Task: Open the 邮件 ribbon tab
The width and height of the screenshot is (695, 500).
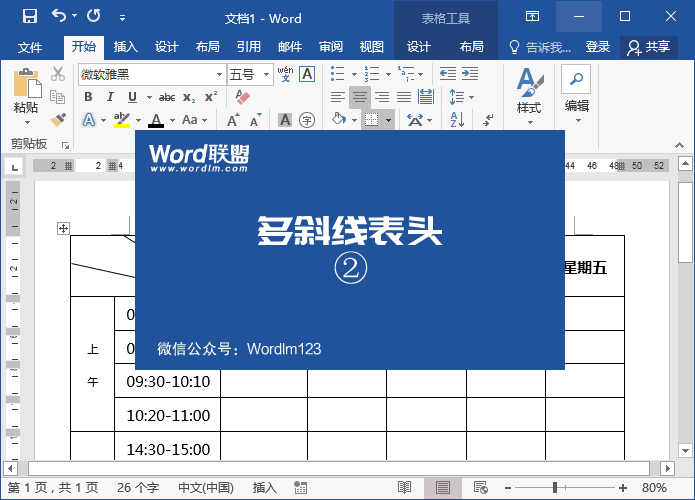Action: click(290, 47)
